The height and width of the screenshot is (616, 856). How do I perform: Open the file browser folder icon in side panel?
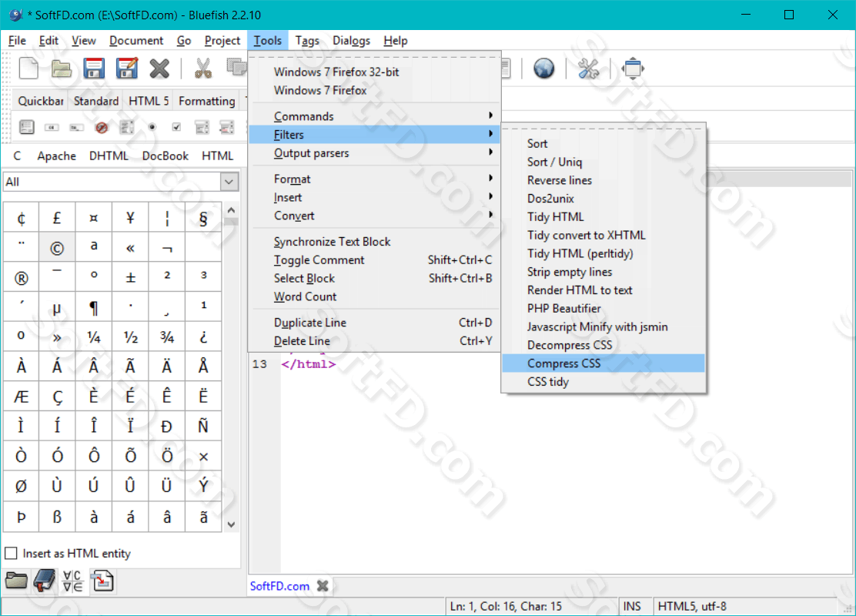tap(16, 581)
